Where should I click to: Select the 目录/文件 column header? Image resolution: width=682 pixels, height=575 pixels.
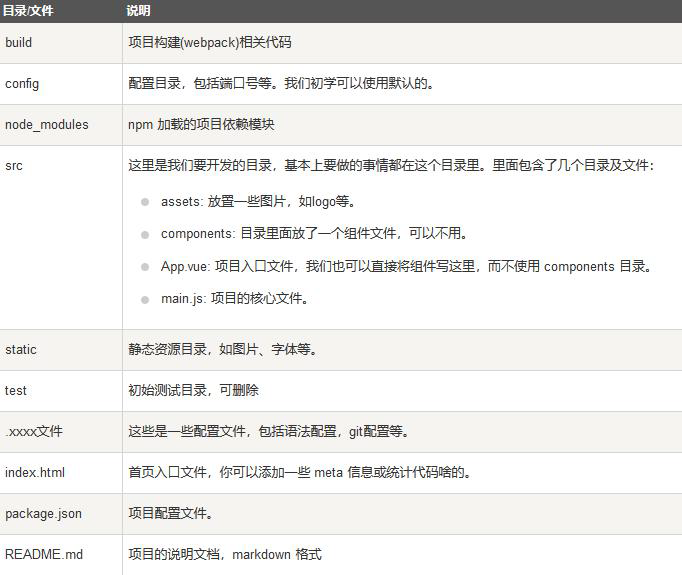click(28, 11)
